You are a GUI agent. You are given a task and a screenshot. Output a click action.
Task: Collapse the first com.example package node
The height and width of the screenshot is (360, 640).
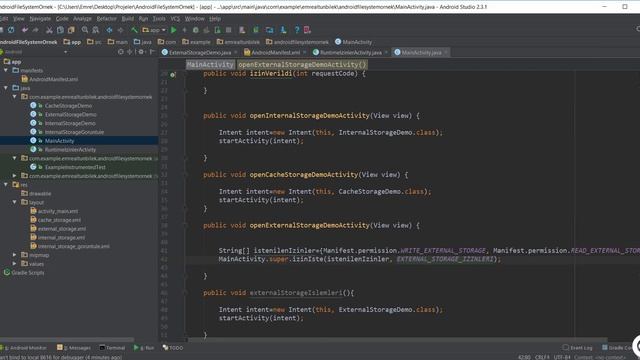point(15,97)
